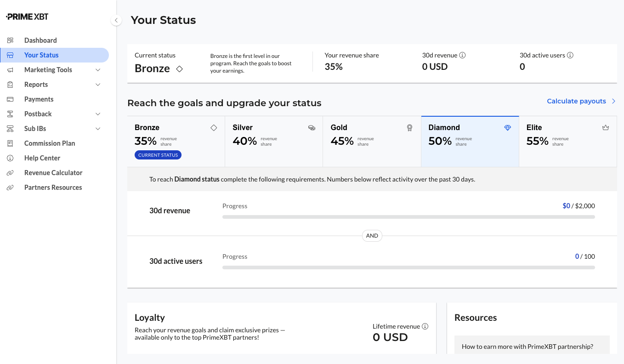Click the Payments card icon

pyautogui.click(x=10, y=99)
